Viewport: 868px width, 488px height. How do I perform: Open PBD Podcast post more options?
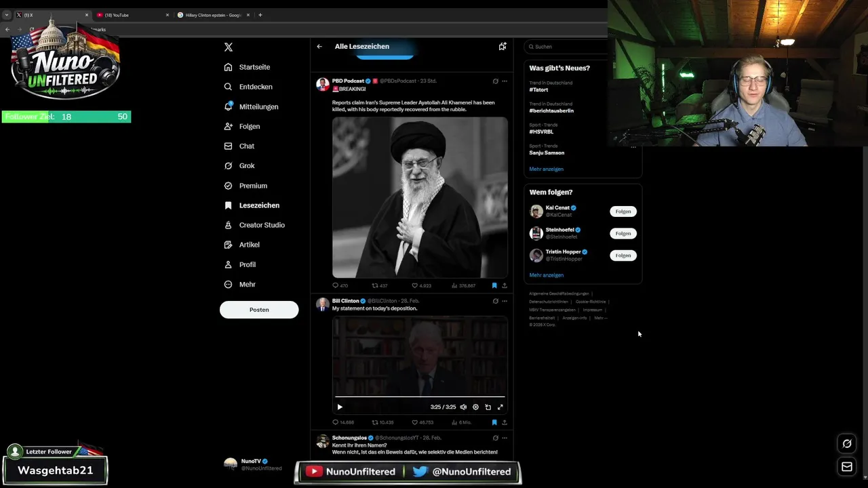pos(505,81)
